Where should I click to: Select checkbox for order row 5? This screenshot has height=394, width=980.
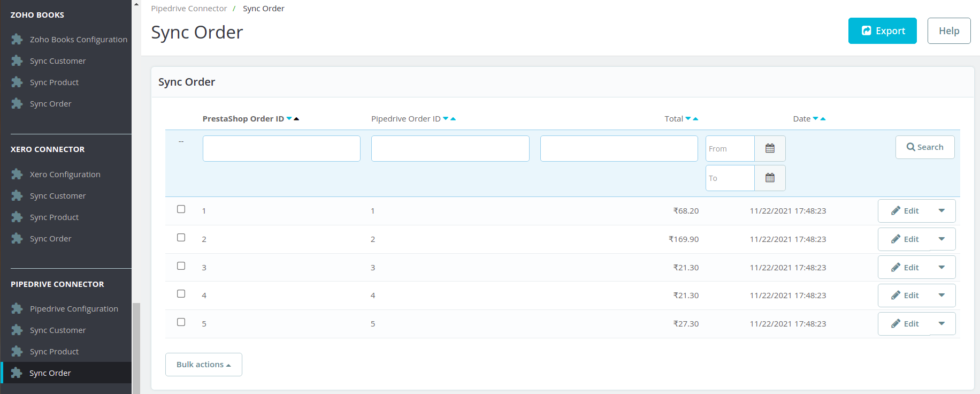click(181, 322)
